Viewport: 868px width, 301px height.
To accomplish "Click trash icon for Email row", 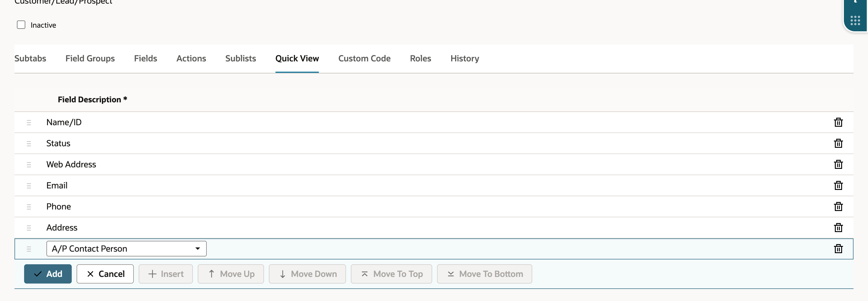I will pos(838,185).
